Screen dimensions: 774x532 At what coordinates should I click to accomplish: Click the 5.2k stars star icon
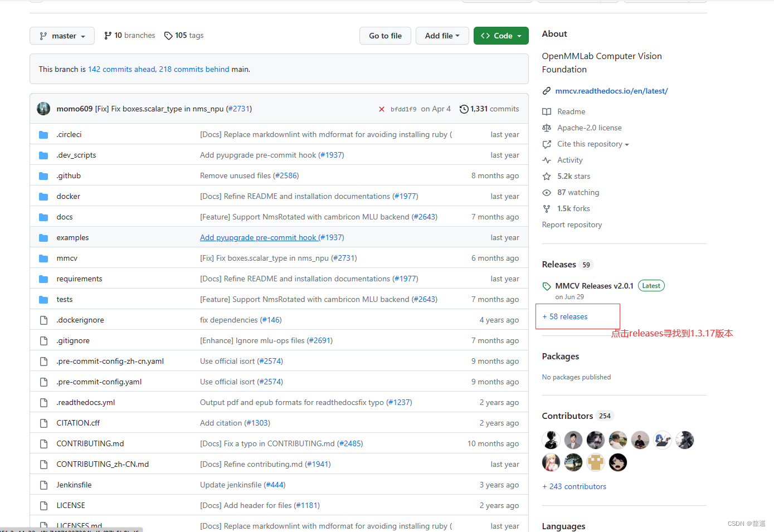tap(547, 176)
